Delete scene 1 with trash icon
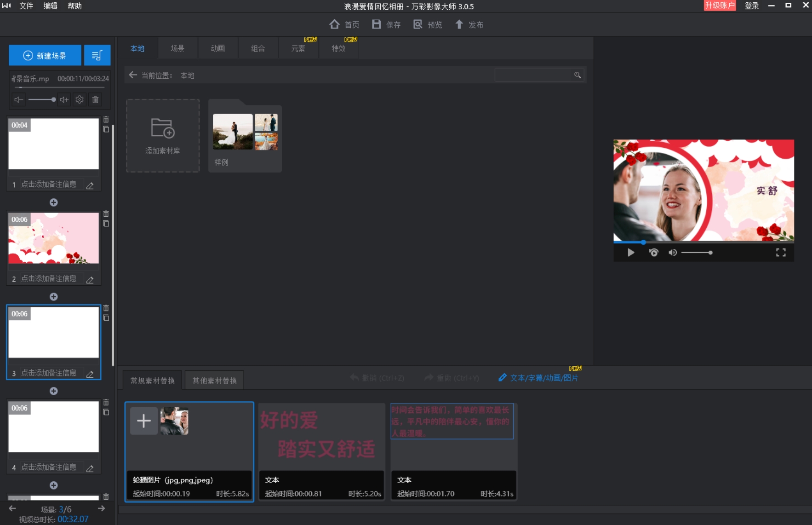Viewport: 812px width, 525px height. 106,120
